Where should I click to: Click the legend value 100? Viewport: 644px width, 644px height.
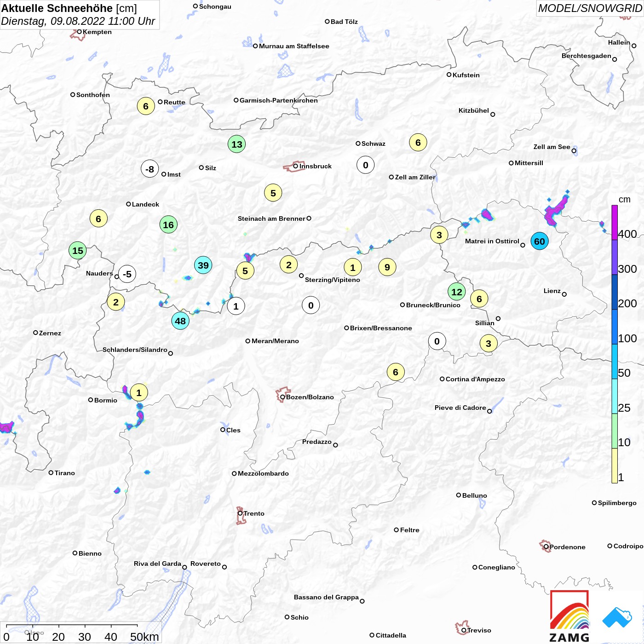tap(627, 339)
